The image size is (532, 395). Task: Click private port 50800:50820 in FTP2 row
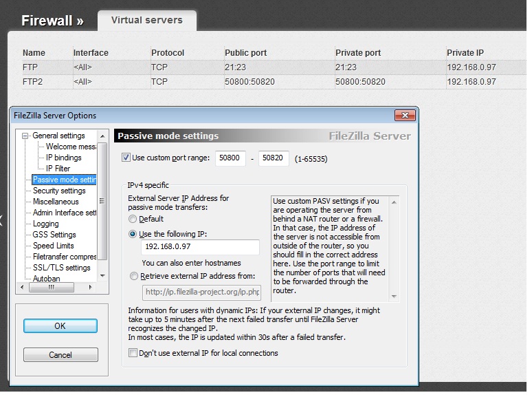click(x=360, y=82)
